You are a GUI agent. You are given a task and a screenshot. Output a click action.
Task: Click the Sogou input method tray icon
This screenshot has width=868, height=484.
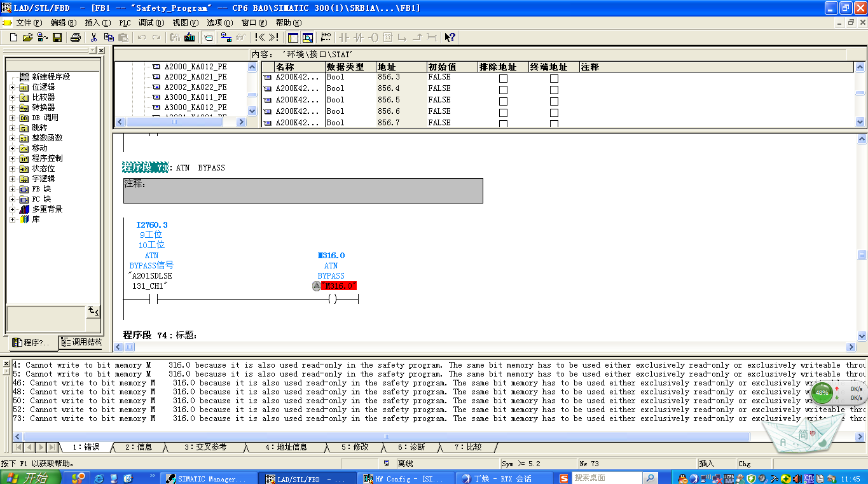pos(564,478)
